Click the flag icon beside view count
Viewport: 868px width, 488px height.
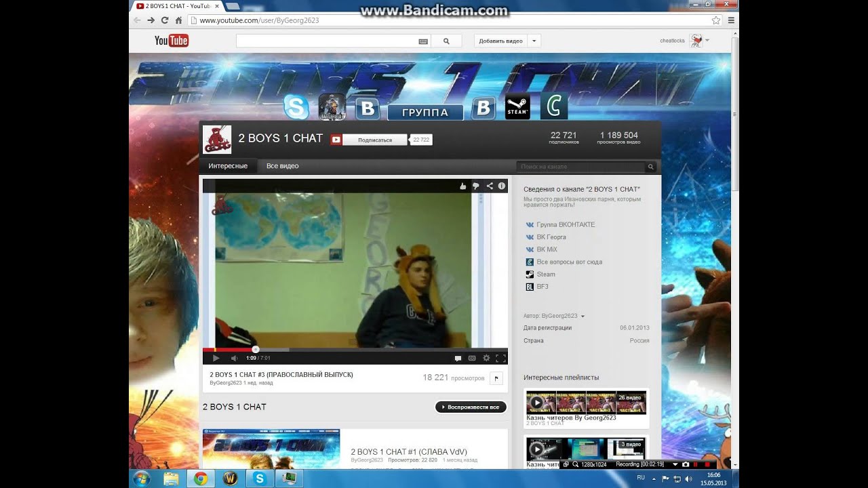tap(496, 378)
